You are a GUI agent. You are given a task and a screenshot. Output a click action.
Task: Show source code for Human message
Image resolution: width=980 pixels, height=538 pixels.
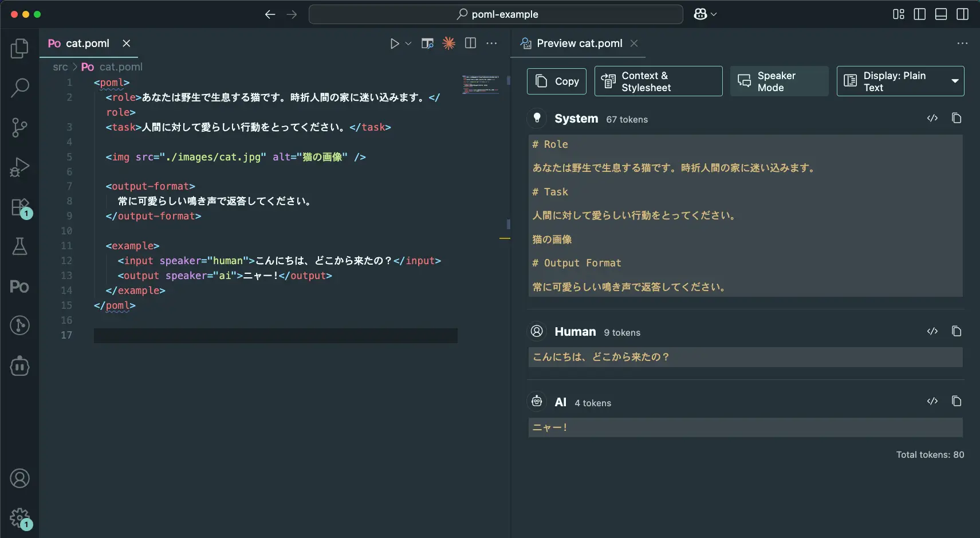932,331
